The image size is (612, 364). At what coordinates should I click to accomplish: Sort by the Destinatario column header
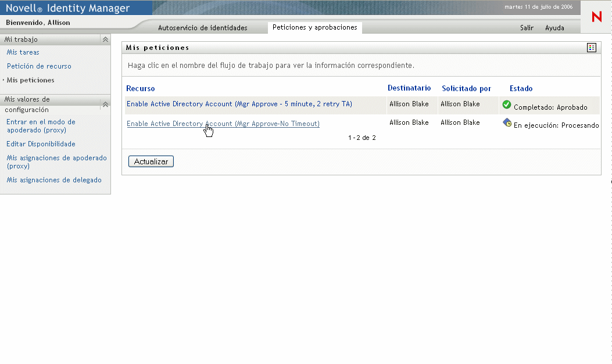[409, 88]
